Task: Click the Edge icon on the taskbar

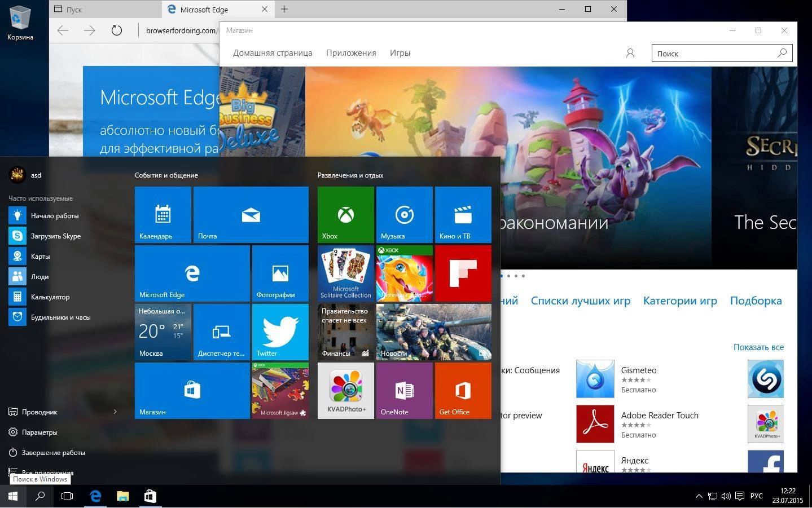Action: coord(95,496)
